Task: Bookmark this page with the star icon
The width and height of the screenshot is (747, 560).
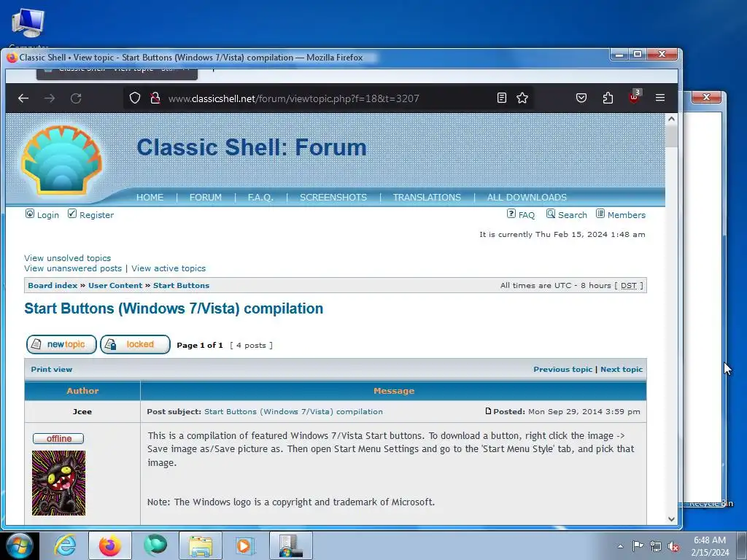Action: tap(522, 98)
